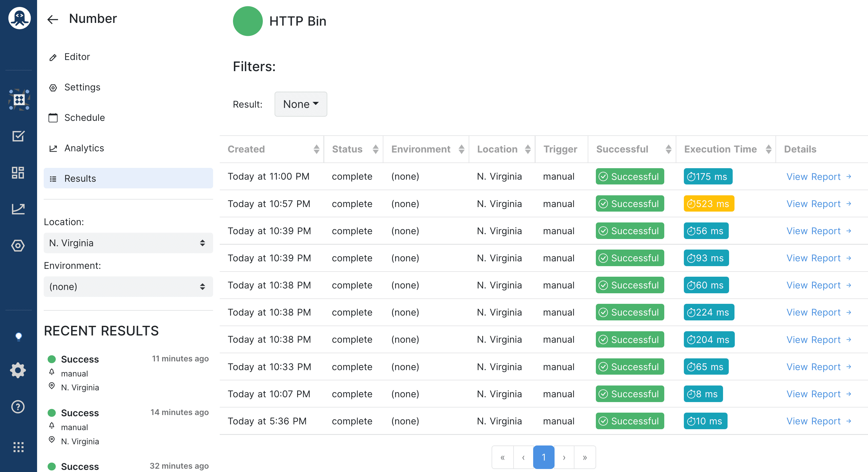This screenshot has width=868, height=472.
Task: Select the Results menu item
Action: pos(128,178)
